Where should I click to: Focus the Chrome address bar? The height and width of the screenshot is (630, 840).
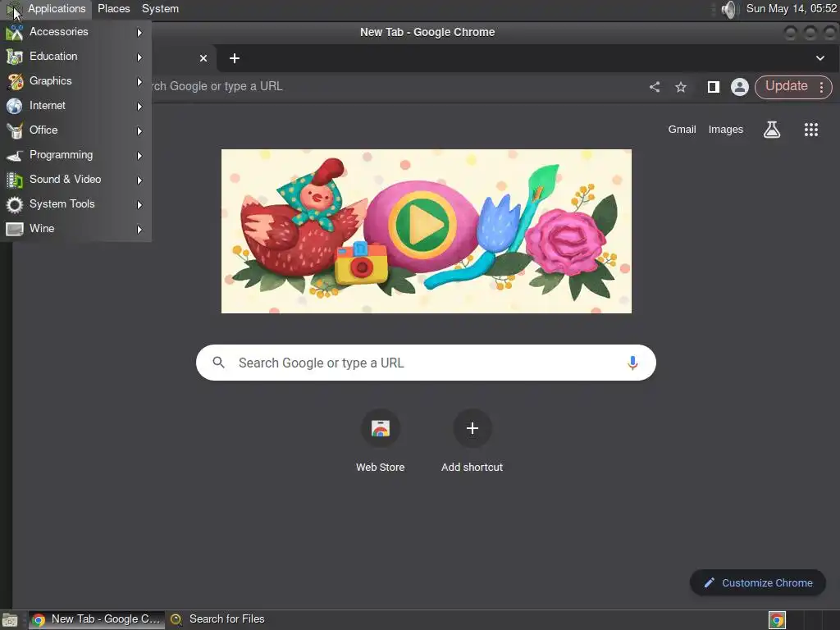pyautogui.click(x=396, y=86)
